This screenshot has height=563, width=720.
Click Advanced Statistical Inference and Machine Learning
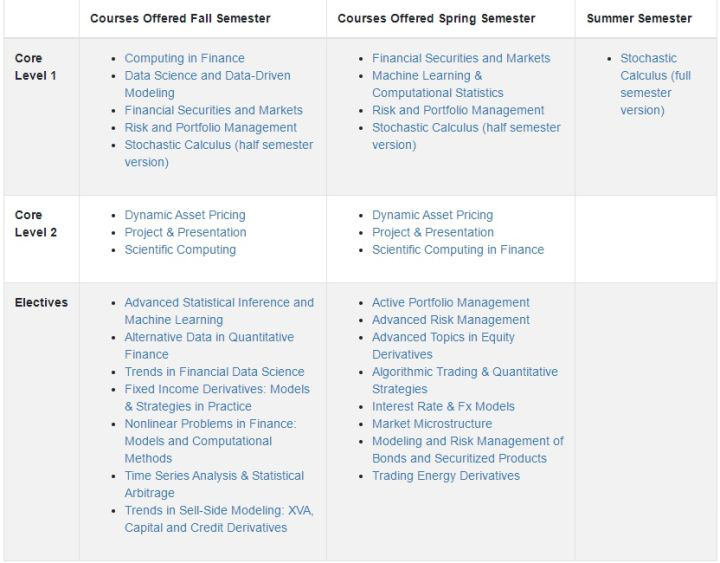click(x=218, y=303)
